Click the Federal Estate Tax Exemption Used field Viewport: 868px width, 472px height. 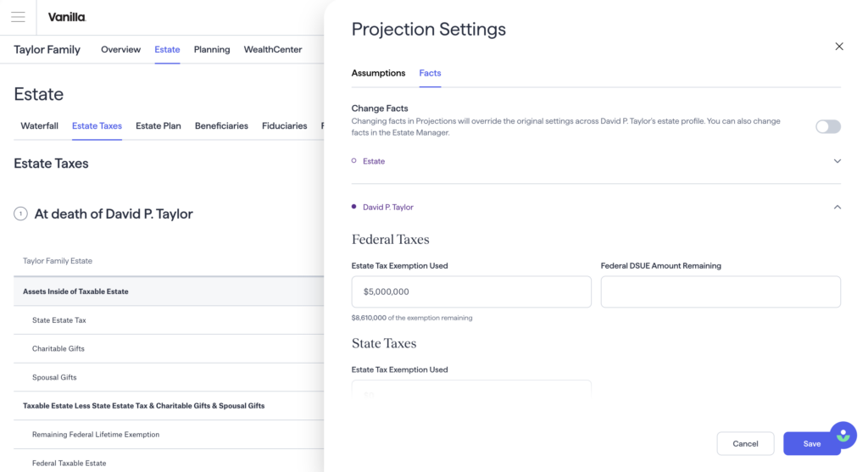click(x=471, y=292)
